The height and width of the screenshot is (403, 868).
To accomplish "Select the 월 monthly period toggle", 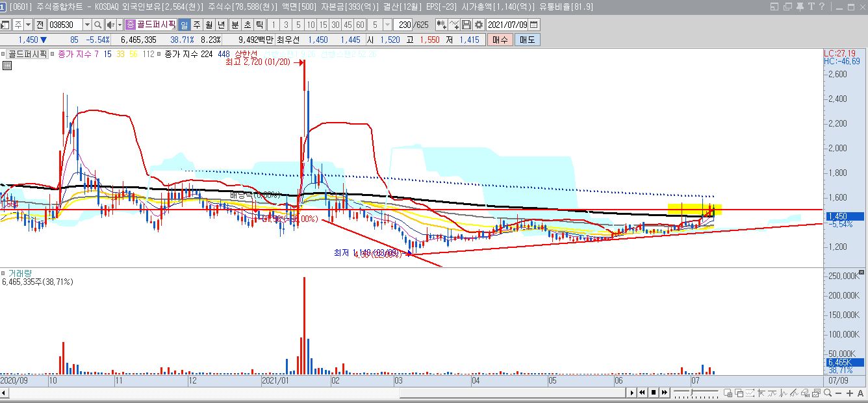I will click(209, 25).
